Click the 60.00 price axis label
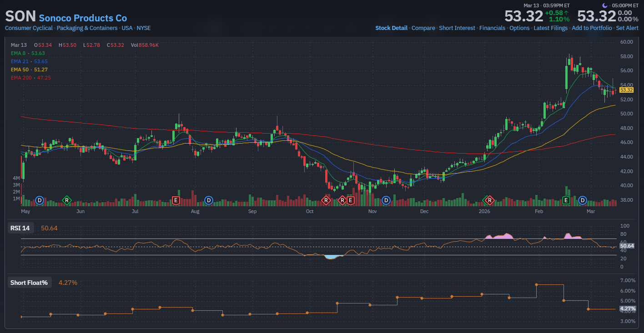644x333 pixels. pos(627,42)
